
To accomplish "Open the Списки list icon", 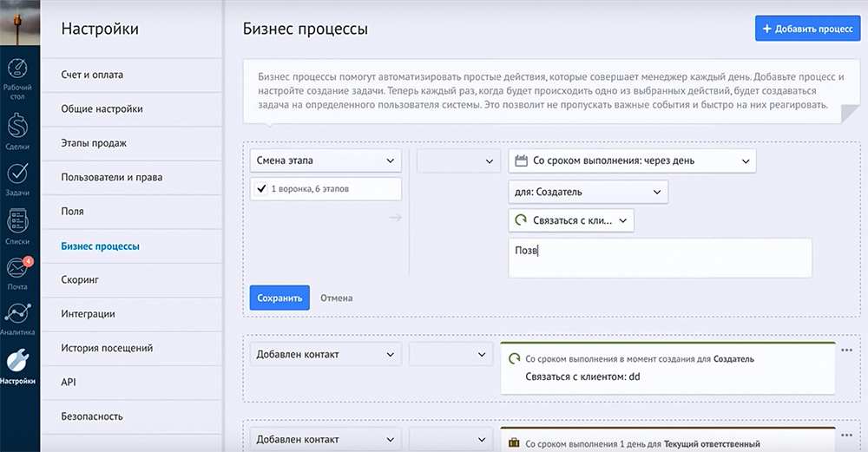I will pyautogui.click(x=17, y=220).
